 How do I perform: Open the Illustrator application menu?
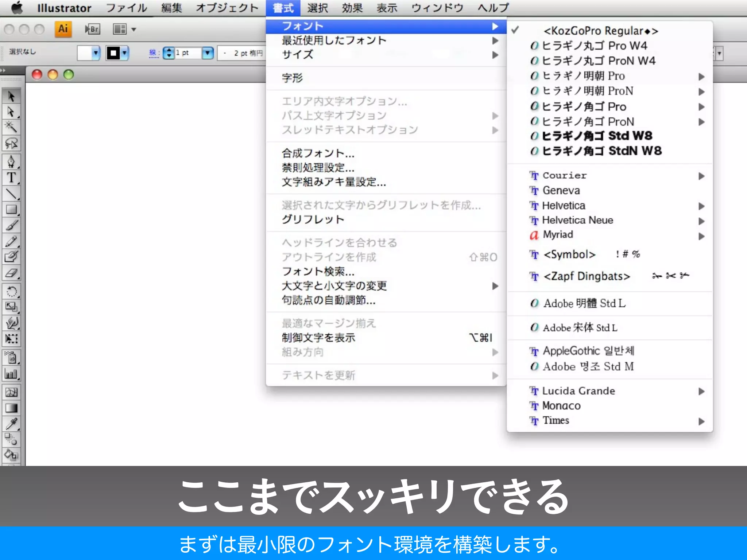tap(64, 8)
